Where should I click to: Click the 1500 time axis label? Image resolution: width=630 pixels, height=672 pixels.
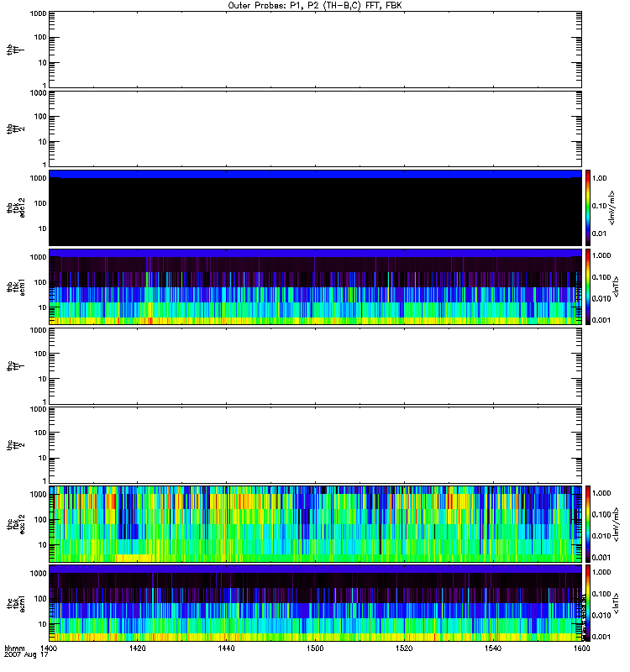click(x=315, y=649)
